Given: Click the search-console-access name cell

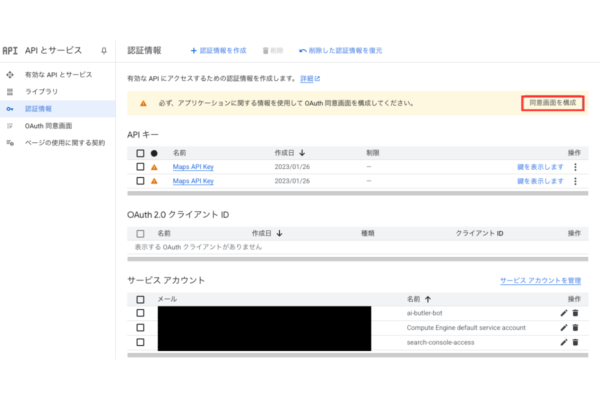Looking at the screenshot, I should [x=440, y=342].
